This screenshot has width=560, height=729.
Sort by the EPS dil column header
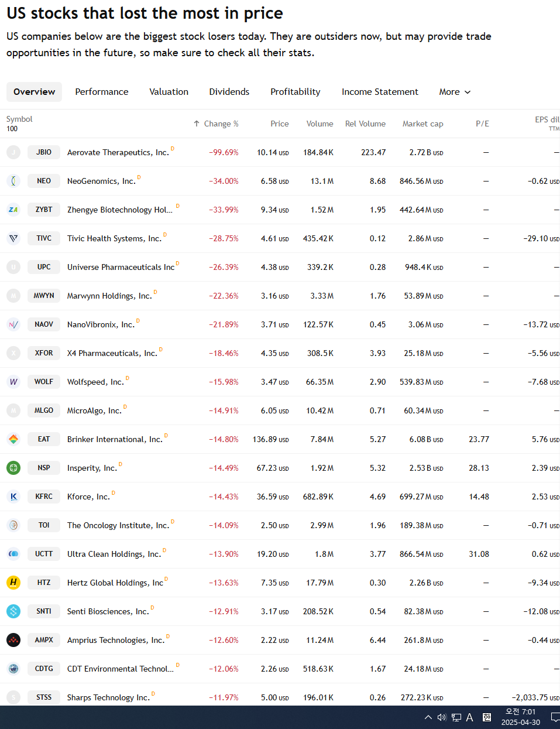pyautogui.click(x=547, y=119)
